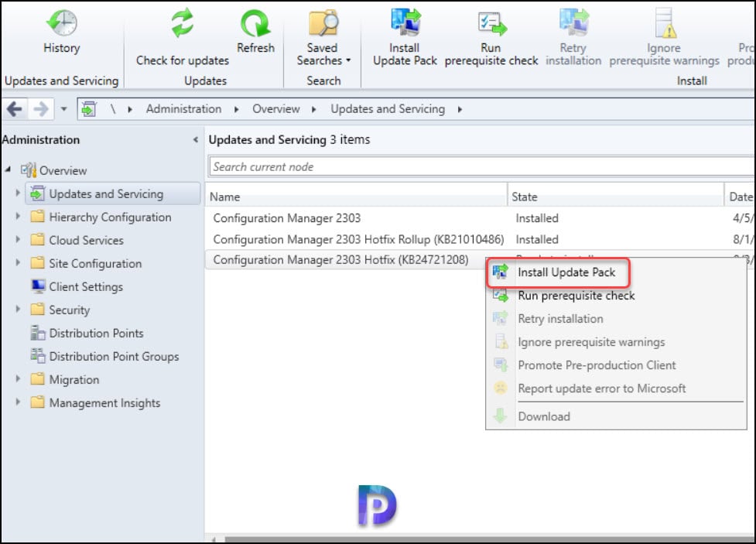Click Retry installation in the ribbon
Viewport: 756px width, 544px height.
[573, 38]
